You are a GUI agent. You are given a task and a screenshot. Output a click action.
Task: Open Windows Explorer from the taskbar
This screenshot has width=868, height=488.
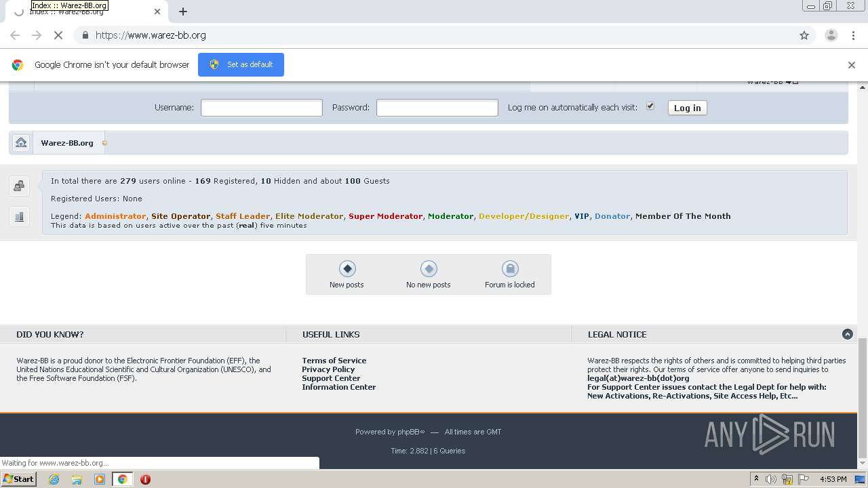(77, 479)
